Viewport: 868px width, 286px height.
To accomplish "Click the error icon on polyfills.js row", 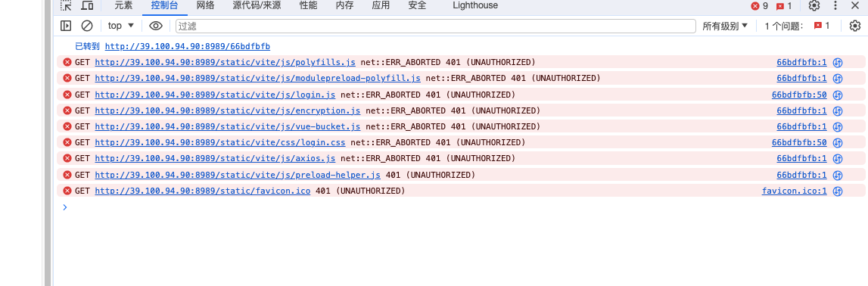I will [67, 62].
